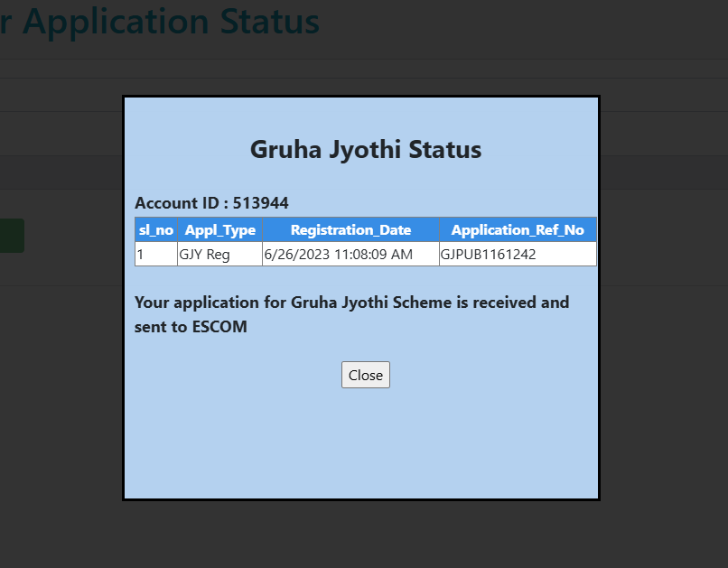This screenshot has height=568, width=728.
Task: Click the dimmed green button behind the dialog
Action: 12,236
